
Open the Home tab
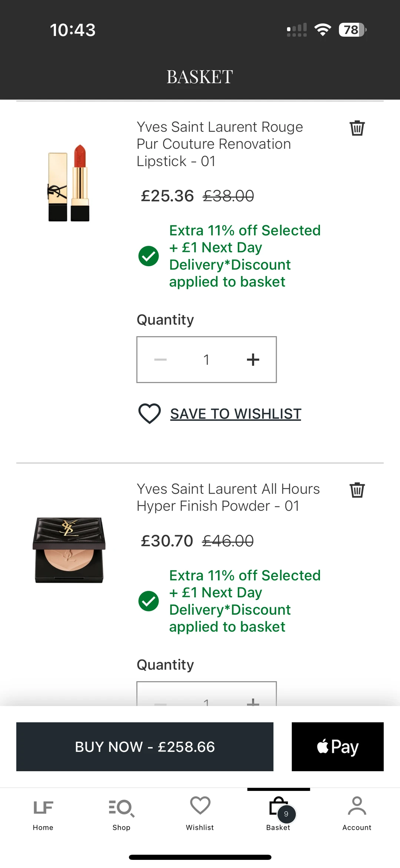point(43,813)
